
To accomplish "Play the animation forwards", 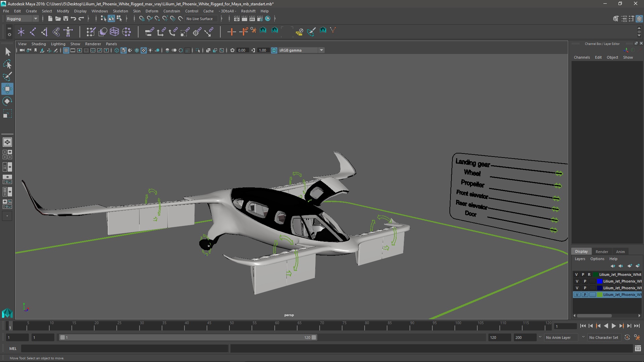I will point(613,326).
